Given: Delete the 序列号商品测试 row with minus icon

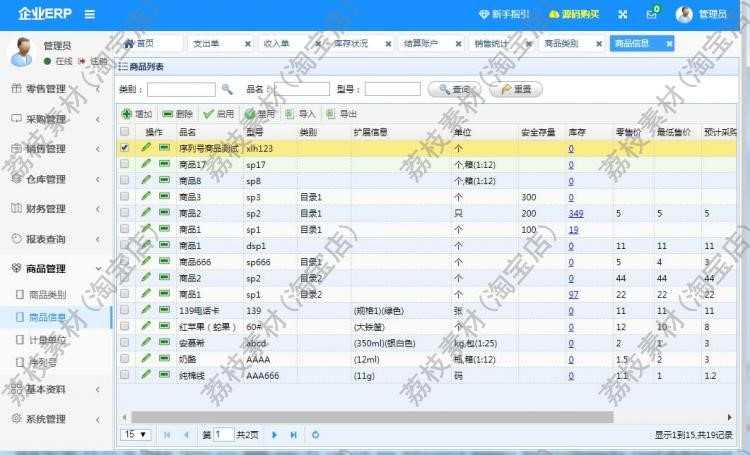Looking at the screenshot, I should (x=164, y=147).
